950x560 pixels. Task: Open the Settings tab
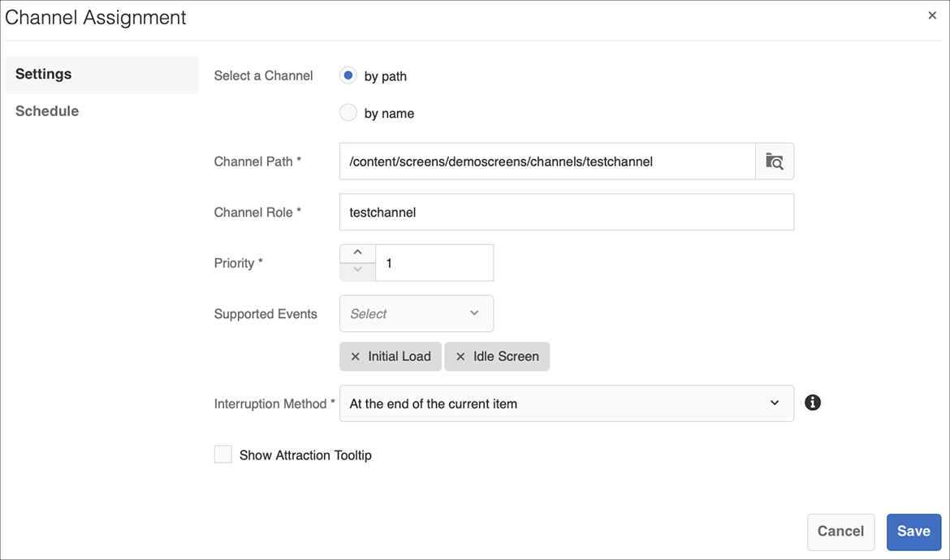[44, 74]
